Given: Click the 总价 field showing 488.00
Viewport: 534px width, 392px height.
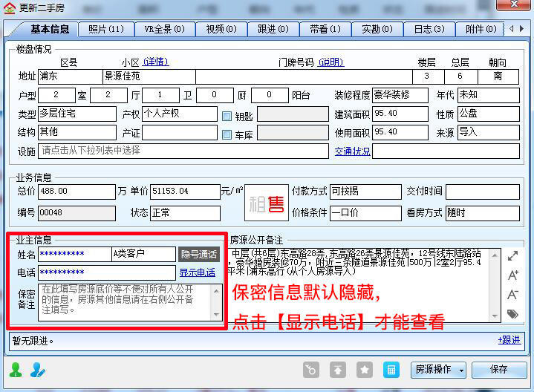Looking at the screenshot, I should point(77,192).
